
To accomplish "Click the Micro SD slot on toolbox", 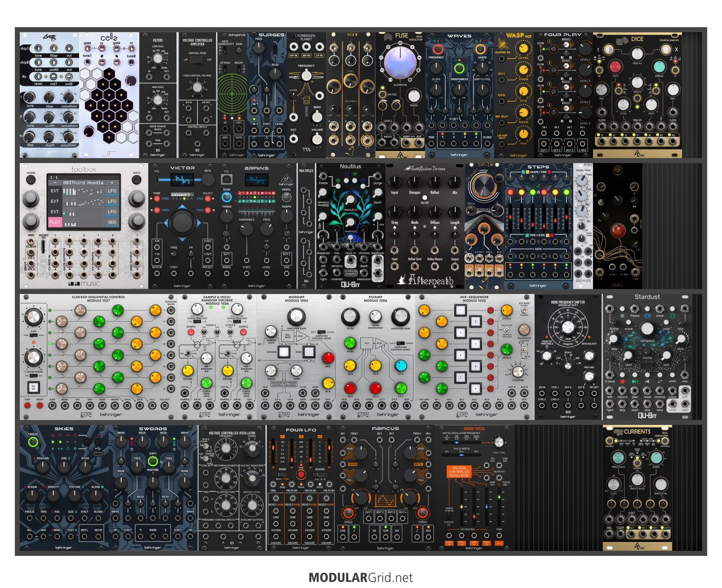I will pyautogui.click(x=43, y=247).
